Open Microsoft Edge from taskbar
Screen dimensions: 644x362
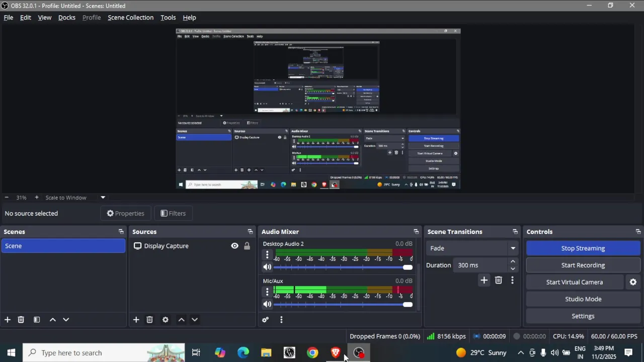[243, 353]
